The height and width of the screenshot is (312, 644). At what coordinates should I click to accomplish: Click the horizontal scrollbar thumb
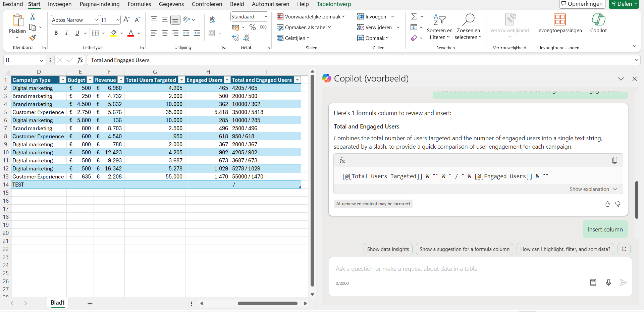[267, 303]
